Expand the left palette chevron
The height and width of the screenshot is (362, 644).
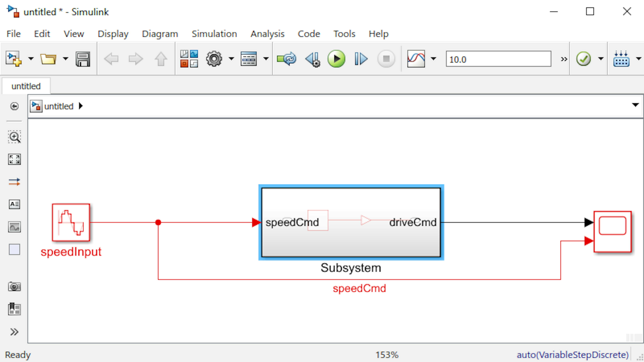(x=14, y=332)
